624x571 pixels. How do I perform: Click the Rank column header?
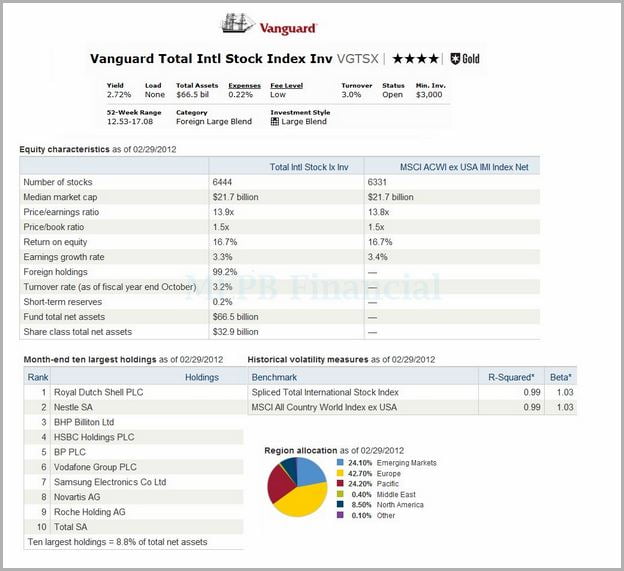(x=38, y=377)
